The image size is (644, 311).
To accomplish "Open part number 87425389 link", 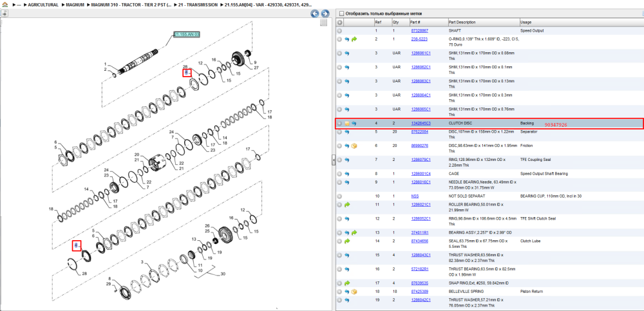I will pos(420,291).
